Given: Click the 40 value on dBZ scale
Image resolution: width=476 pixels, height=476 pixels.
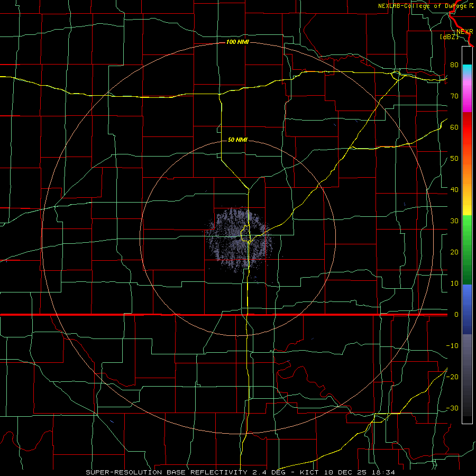Looking at the screenshot, I should point(454,190).
